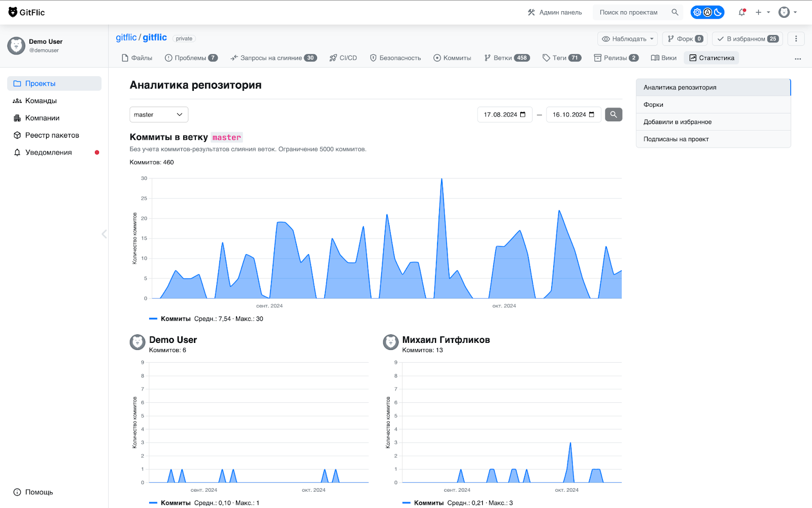Click the start date field 17.08.2024
812x508 pixels.
(505, 115)
